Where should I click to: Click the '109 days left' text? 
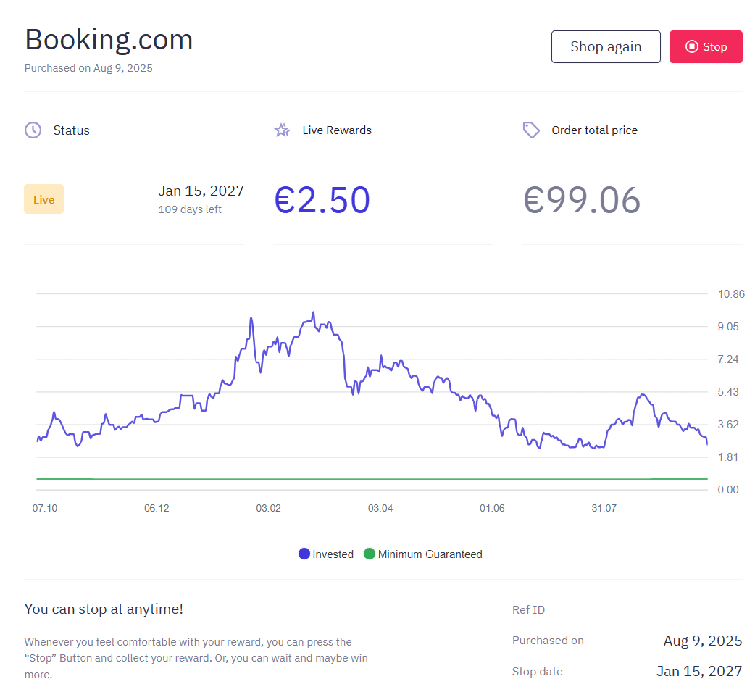point(190,209)
